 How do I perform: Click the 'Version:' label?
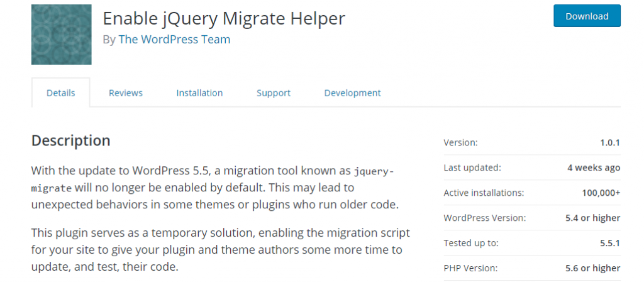(x=460, y=143)
